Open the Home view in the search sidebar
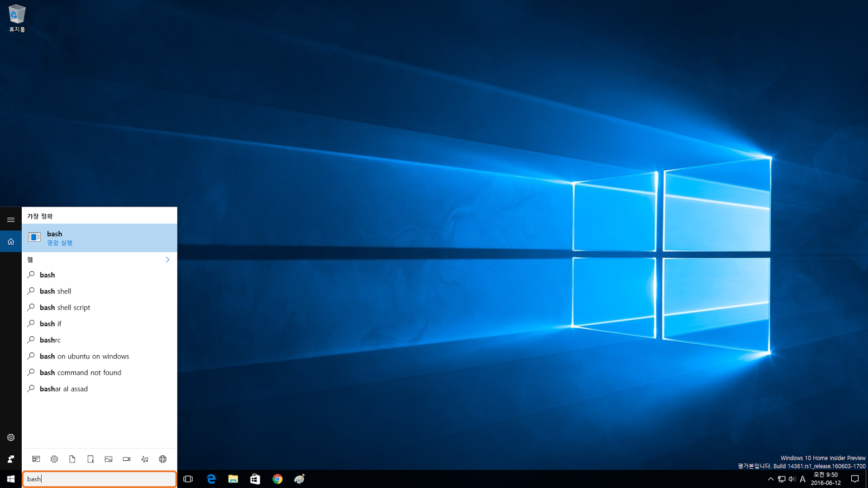Viewport: 868px width, 488px height. [10, 241]
